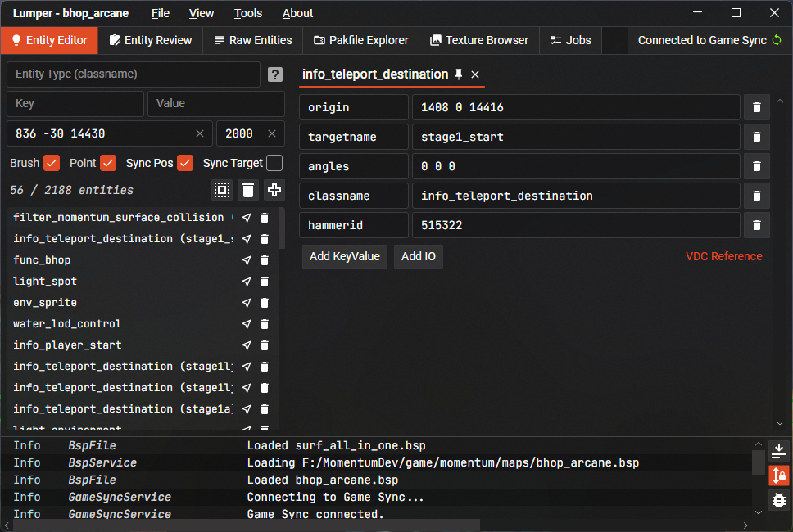The width and height of the screenshot is (793, 532).
Task: Focus the Entity Type (classname) filter field
Action: 134,74
